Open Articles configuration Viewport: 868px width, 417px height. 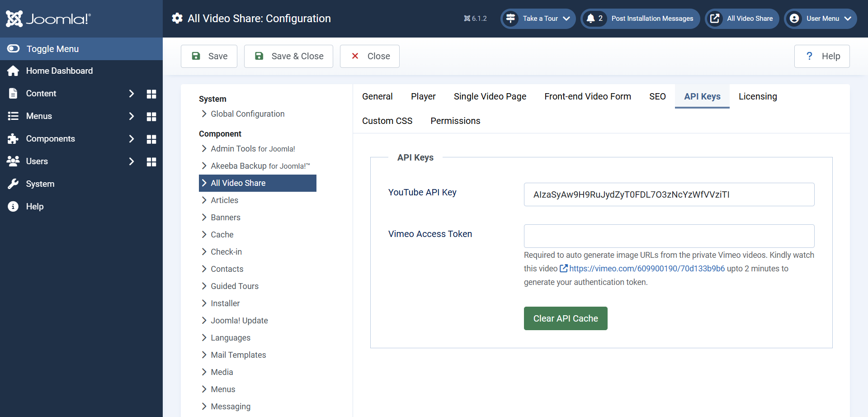click(224, 200)
